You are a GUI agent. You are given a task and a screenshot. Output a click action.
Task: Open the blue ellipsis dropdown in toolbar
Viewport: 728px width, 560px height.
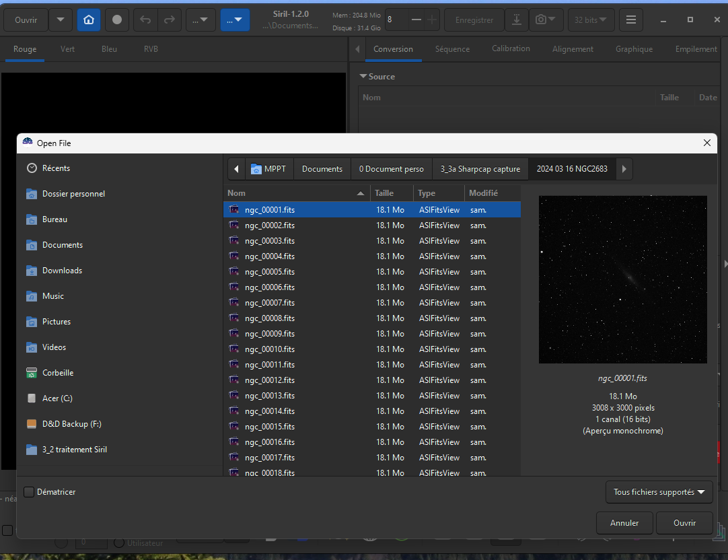(x=235, y=20)
